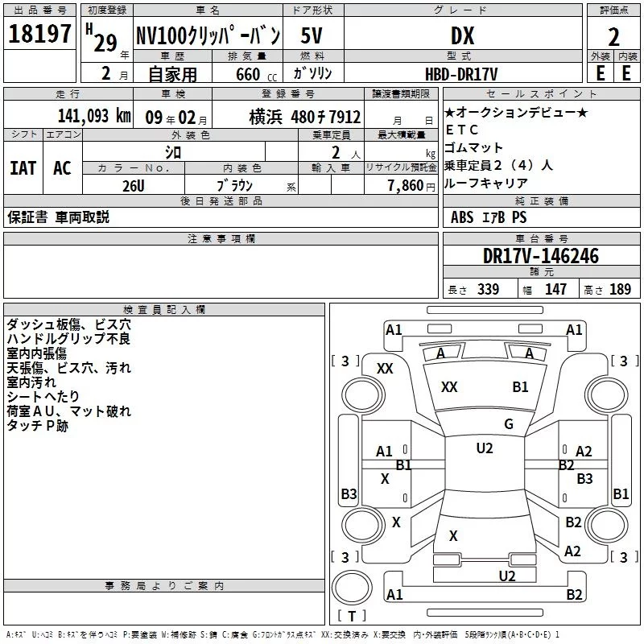The image size is (644, 644).
Task: Click the legend line starting with A:キズ
Action: 283,635
